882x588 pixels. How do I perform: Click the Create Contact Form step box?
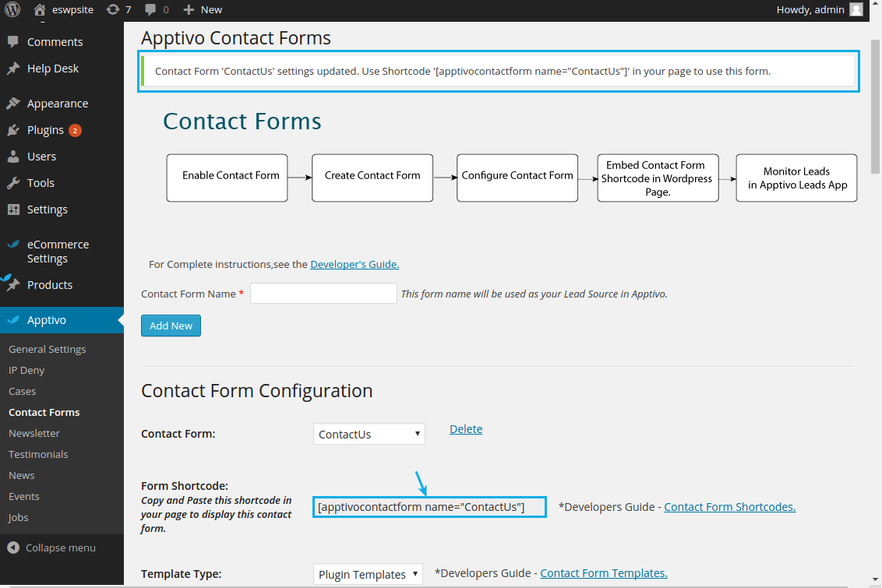pyautogui.click(x=372, y=178)
